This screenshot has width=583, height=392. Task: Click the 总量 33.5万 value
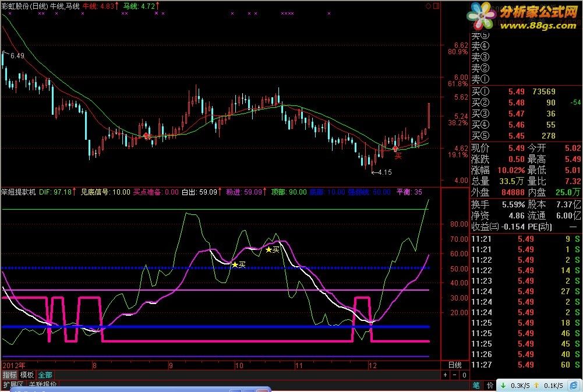[511, 181]
